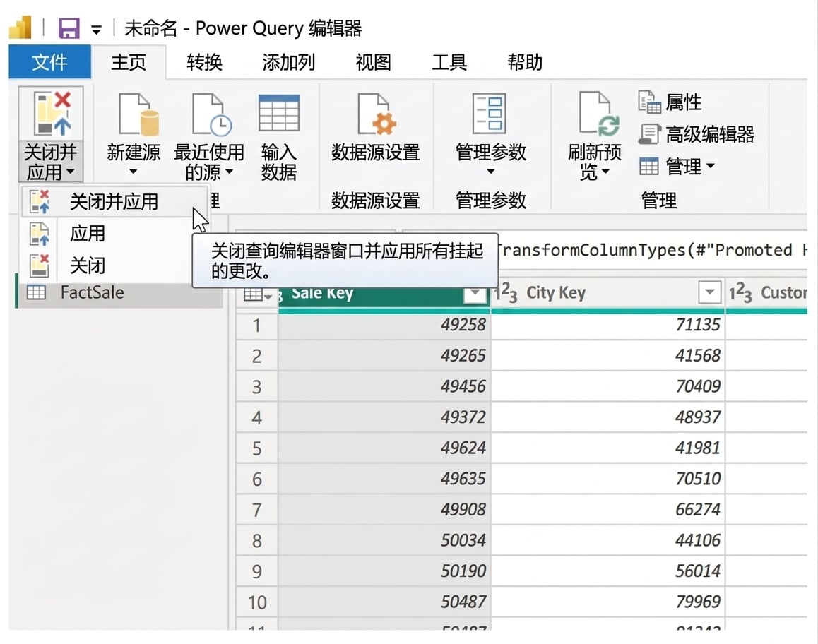Click the cell with value 49265
The height and width of the screenshot is (644, 818).
click(384, 356)
